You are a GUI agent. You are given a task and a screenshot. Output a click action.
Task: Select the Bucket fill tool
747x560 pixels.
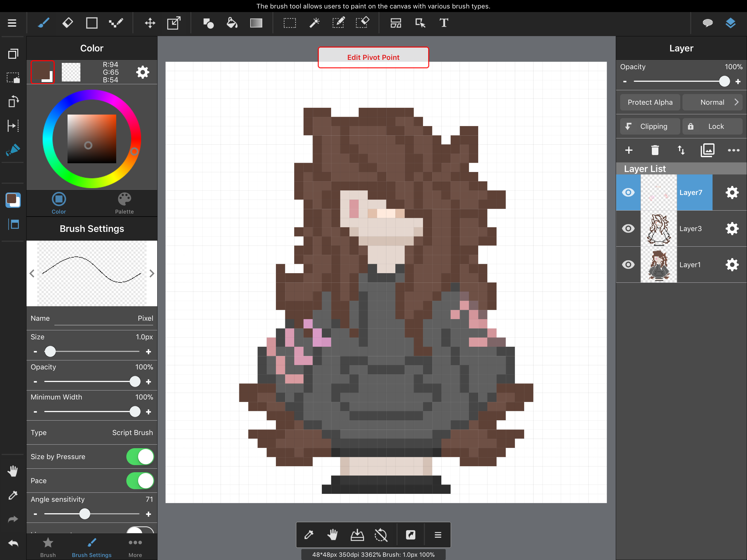click(232, 23)
